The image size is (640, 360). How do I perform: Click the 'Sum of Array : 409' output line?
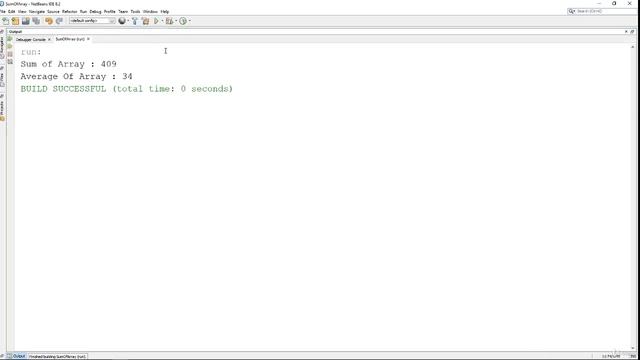click(x=69, y=64)
